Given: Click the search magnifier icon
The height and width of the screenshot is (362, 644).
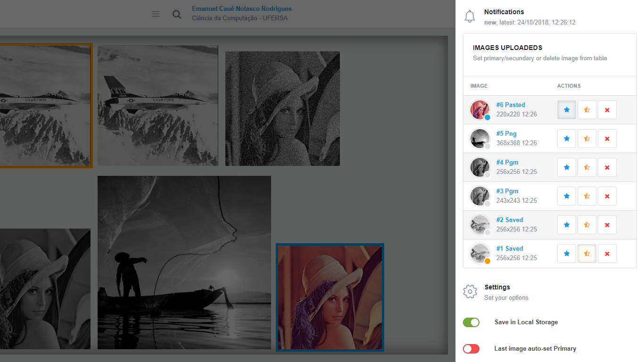Looking at the screenshot, I should [x=177, y=14].
